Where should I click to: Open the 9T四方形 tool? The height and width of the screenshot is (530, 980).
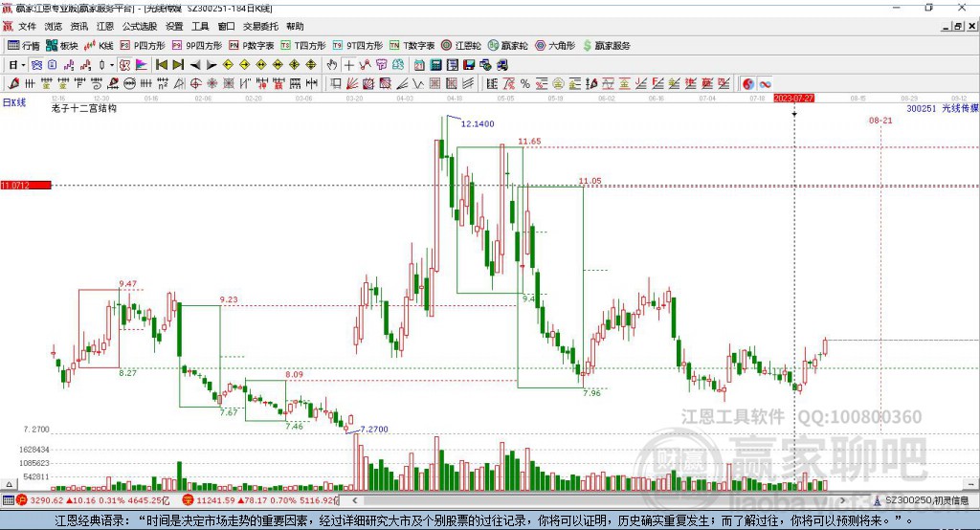coord(358,46)
